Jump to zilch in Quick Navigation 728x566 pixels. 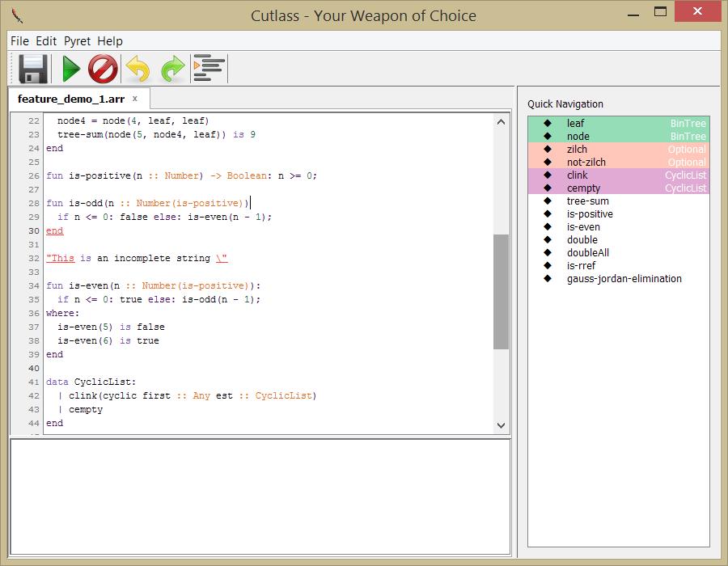619,149
